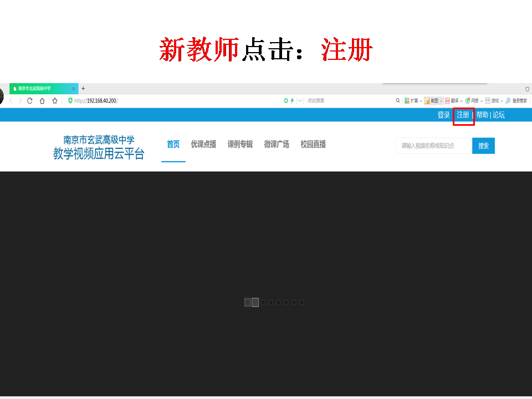
Task: Click the blue 搜索 search button
Action: click(x=483, y=146)
